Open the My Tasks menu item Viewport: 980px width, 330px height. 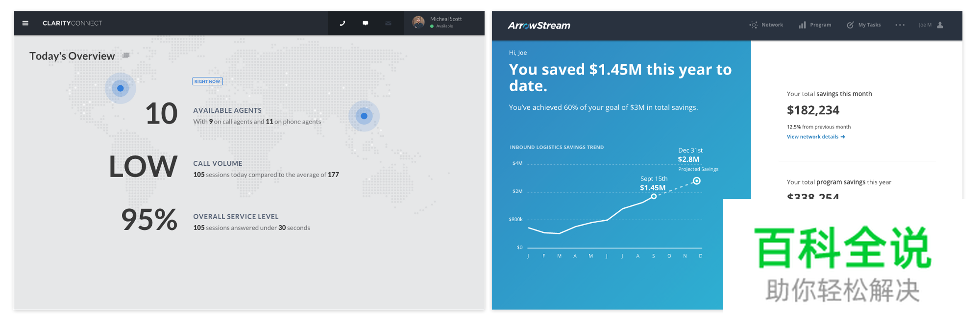click(864, 25)
